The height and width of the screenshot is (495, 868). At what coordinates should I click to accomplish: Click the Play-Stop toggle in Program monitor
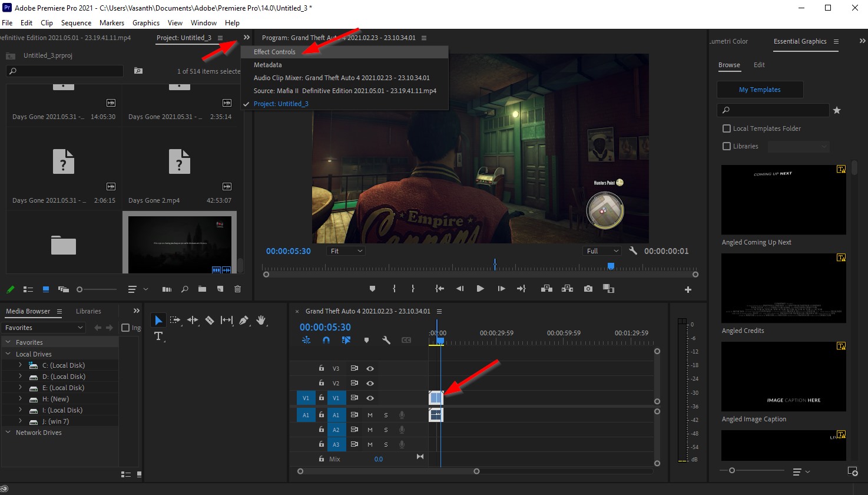point(481,289)
